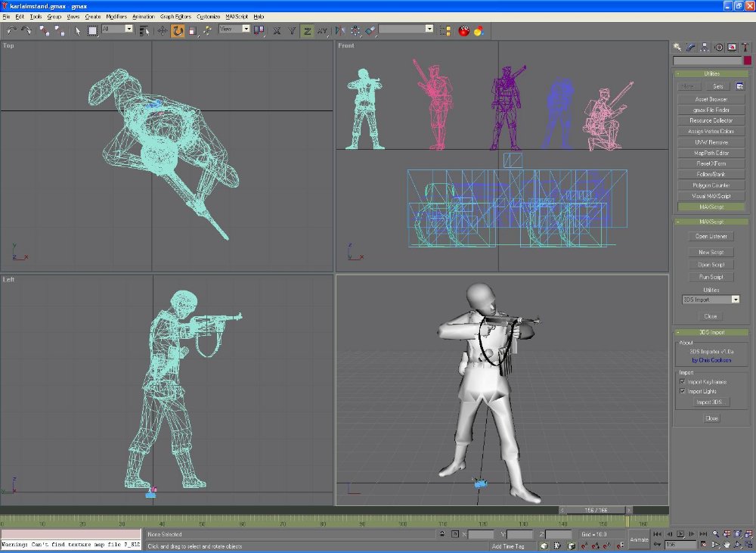Uncheck the Import Lights checkbox
Viewport: 756px width, 553px height.
pos(683,391)
